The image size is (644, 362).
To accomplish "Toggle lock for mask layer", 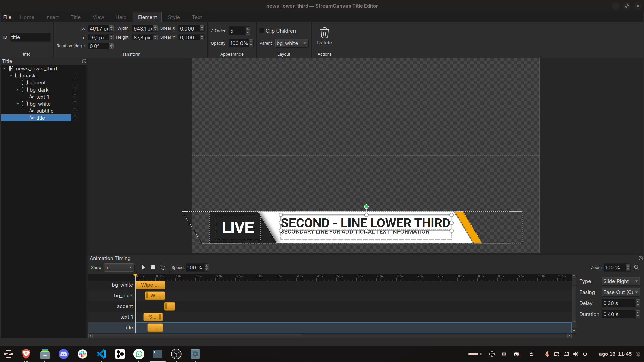I will 75,76.
